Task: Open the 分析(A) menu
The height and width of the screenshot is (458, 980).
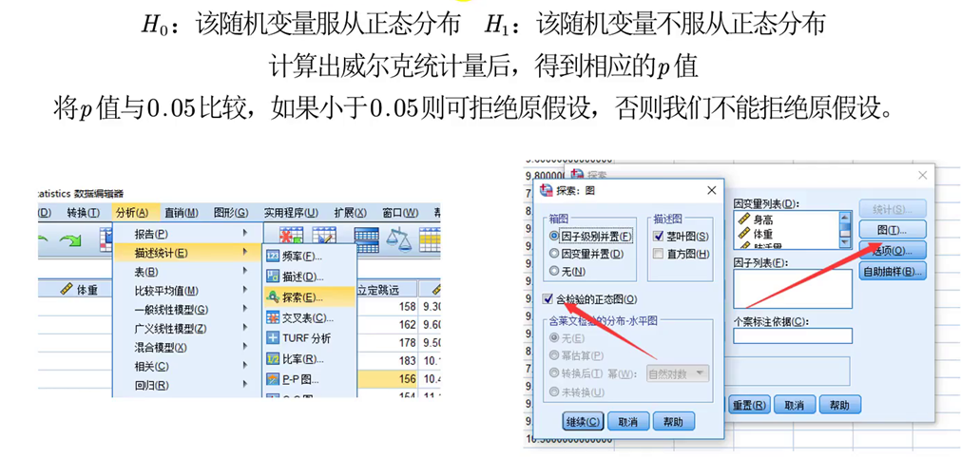Action: point(132,213)
